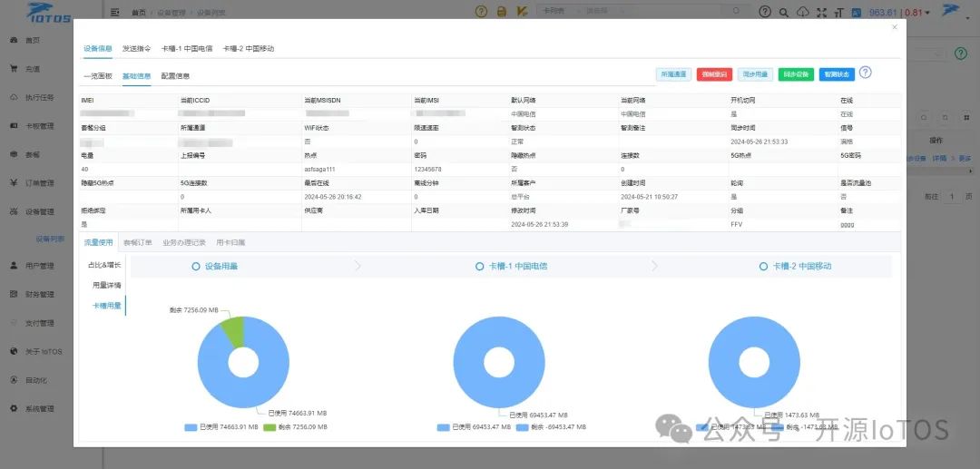Image resolution: width=980 pixels, height=469 pixels.
Task: Click the password value 12345678
Action: 428,170
